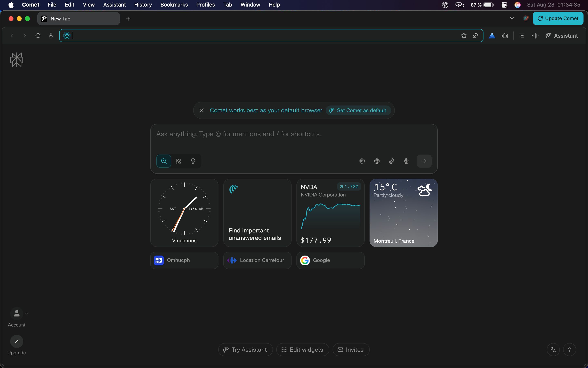Go forward with the forward arrow

pos(25,36)
